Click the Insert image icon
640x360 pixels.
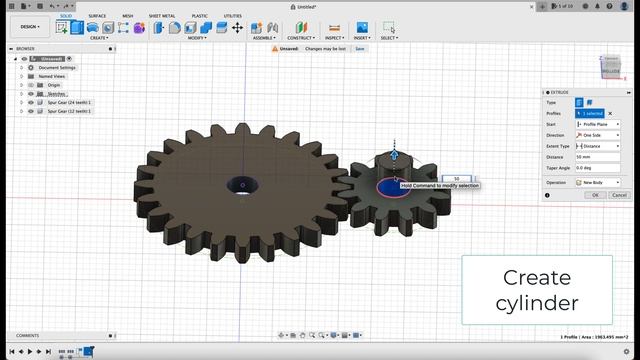(x=362, y=28)
